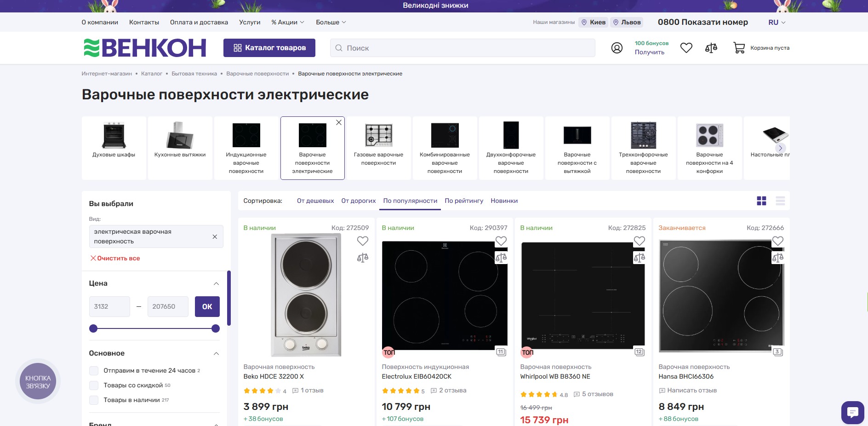Open the wishlist heart icon in header
Viewport: 868px width, 426px height.
point(686,48)
